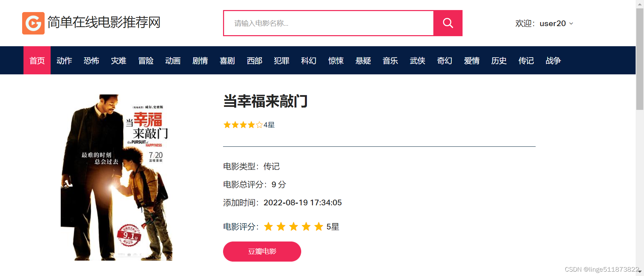The image size is (644, 276).
Task: Click the 5星 rating label
Action: tap(333, 227)
